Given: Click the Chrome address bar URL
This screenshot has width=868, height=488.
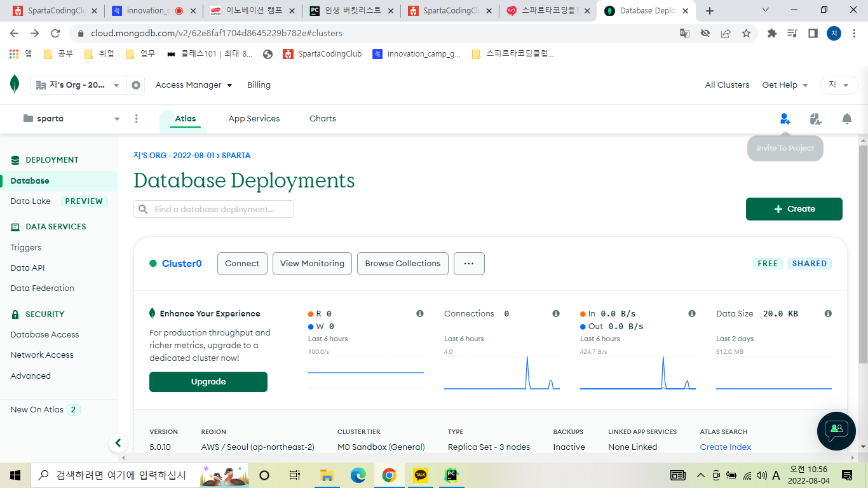Looking at the screenshot, I should click(217, 33).
